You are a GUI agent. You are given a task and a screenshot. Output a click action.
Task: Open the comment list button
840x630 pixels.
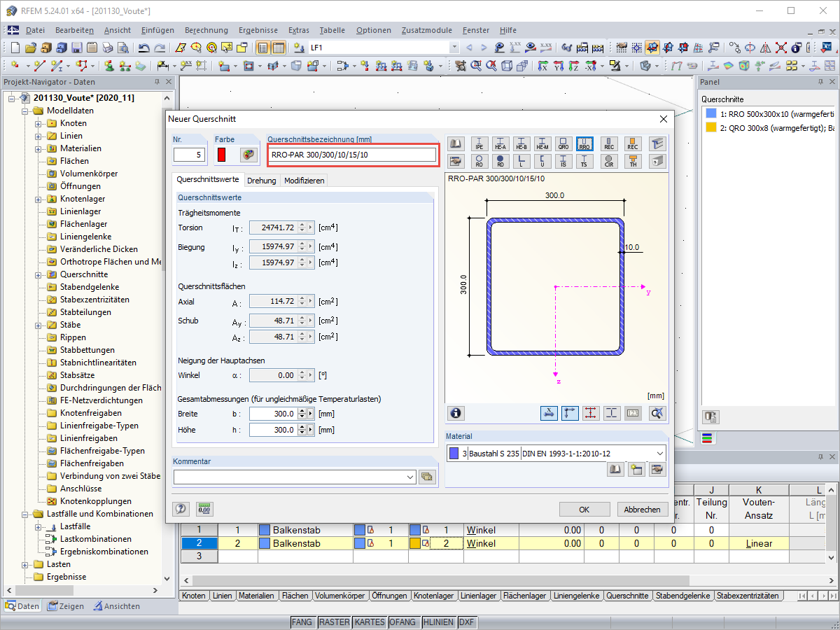[x=427, y=477]
